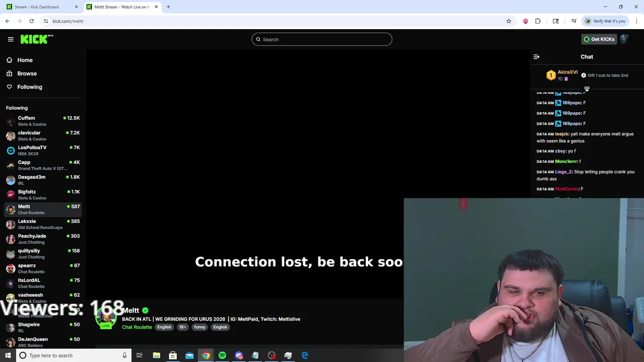Collapse the chat panel with the arrow icon
The height and width of the screenshot is (362, 644).
(536, 57)
